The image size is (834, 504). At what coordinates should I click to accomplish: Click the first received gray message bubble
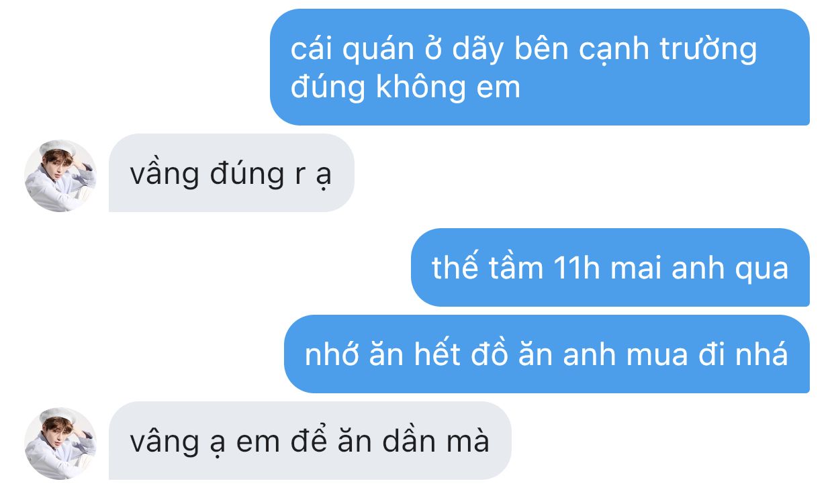(x=232, y=173)
